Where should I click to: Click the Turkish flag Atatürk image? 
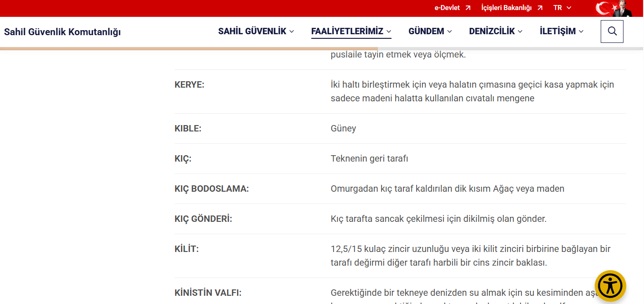(614, 9)
